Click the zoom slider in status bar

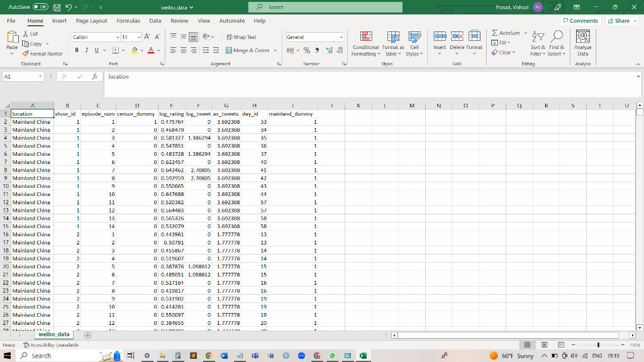[598, 345]
